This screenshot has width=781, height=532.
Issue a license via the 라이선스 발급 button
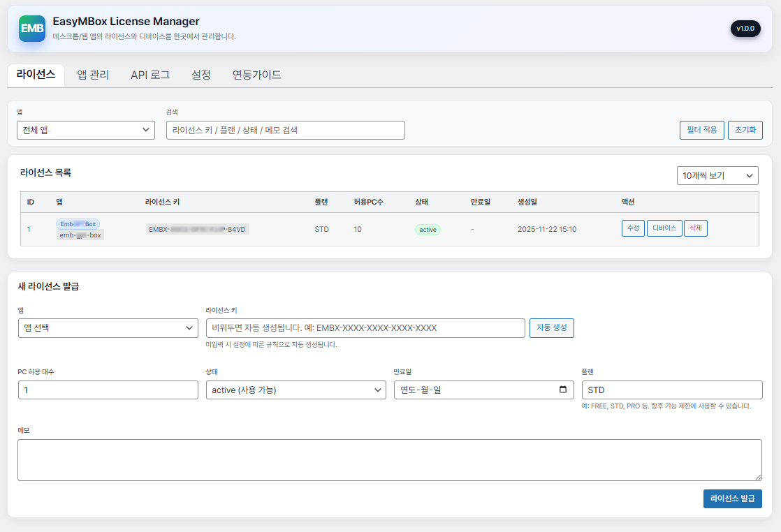point(732,498)
